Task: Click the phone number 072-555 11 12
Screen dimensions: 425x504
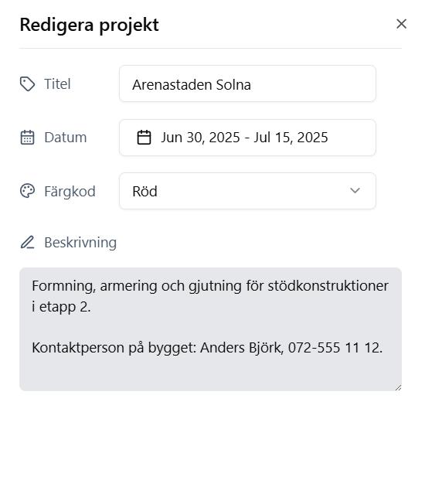Action: [x=335, y=348]
